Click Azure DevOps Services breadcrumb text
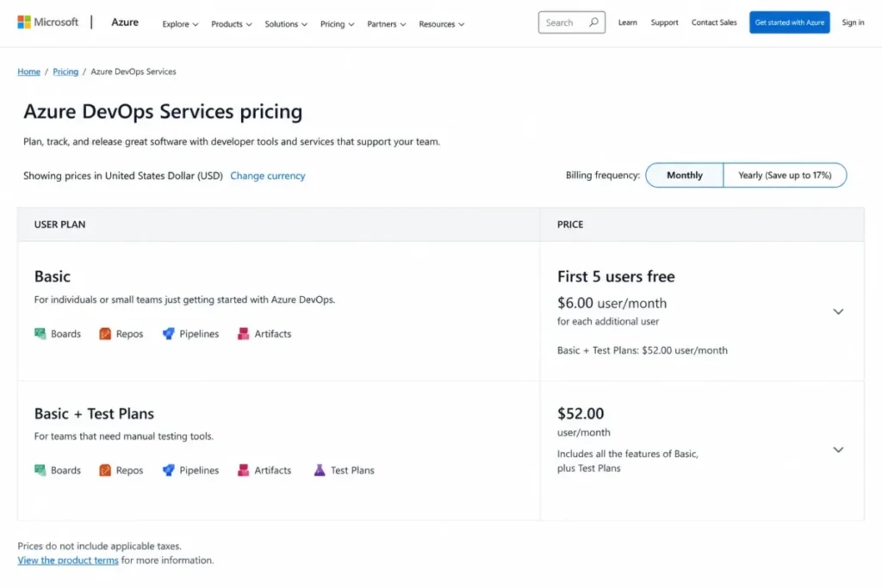This screenshot has width=882, height=588. [134, 71]
